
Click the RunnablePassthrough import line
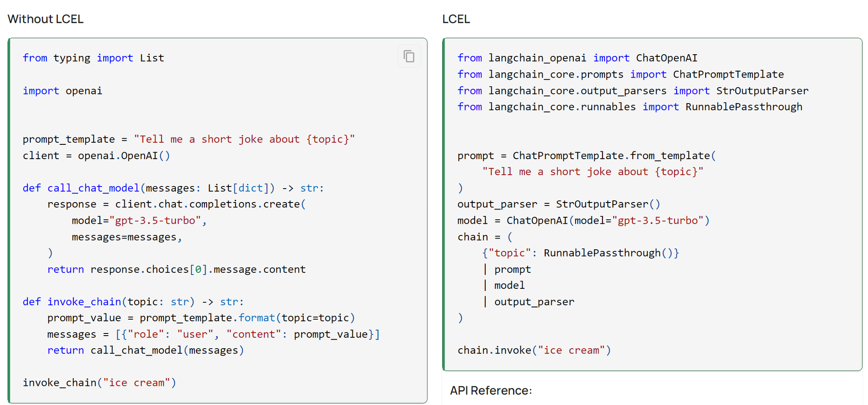629,107
